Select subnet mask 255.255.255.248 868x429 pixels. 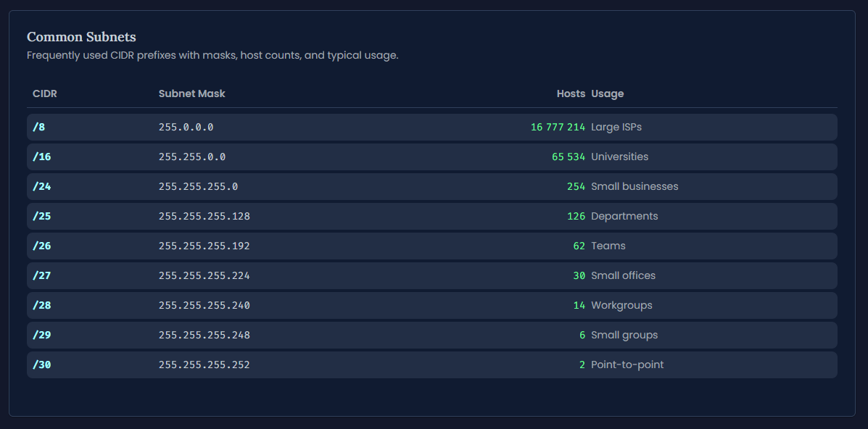[x=204, y=335]
